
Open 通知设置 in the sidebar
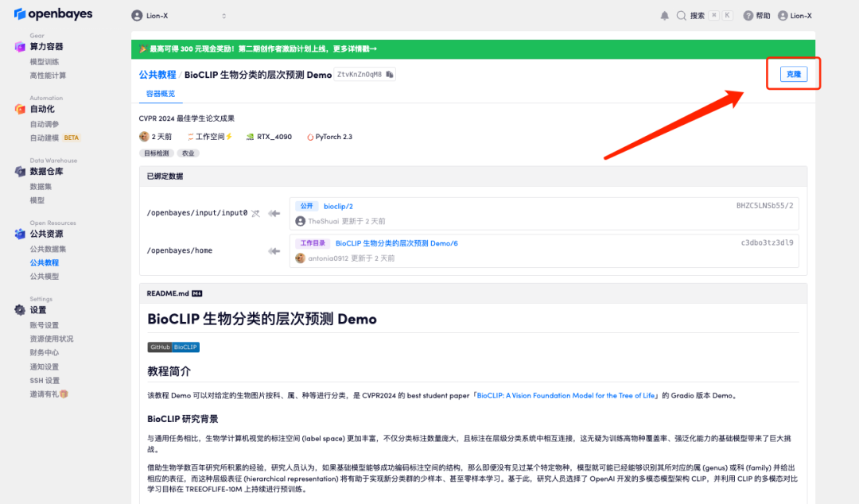click(x=45, y=367)
